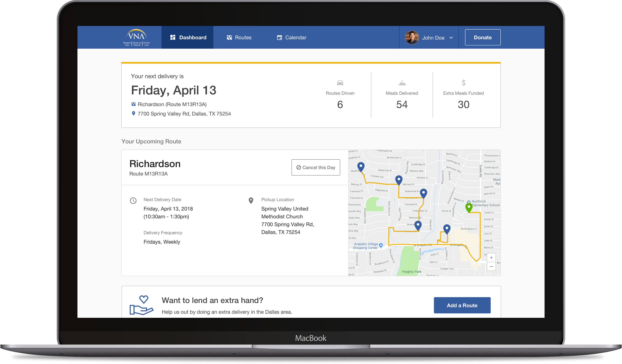Click the Richardson route title
This screenshot has height=364, width=622.
point(155,164)
